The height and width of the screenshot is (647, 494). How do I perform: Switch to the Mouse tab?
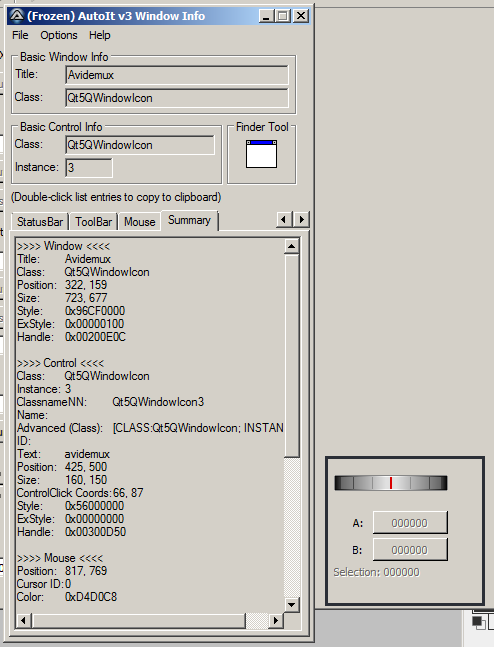click(x=139, y=222)
